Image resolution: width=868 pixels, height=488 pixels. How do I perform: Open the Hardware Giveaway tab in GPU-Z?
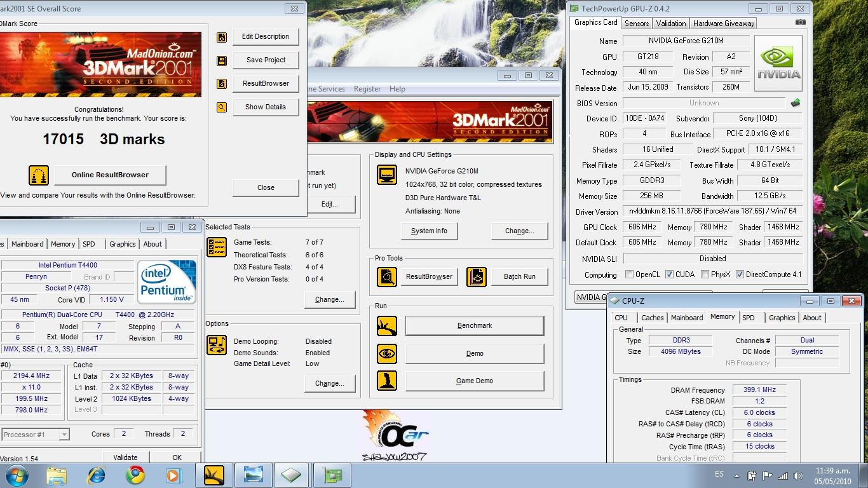tap(724, 23)
